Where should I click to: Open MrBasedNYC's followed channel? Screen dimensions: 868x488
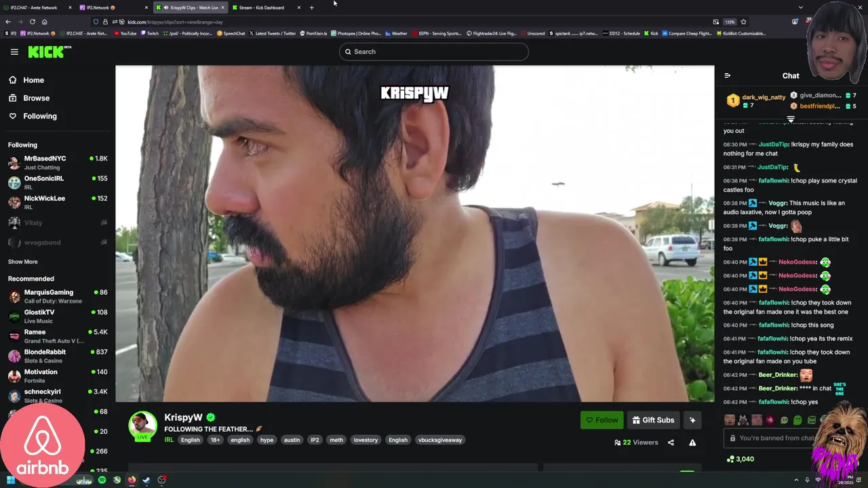(58, 163)
